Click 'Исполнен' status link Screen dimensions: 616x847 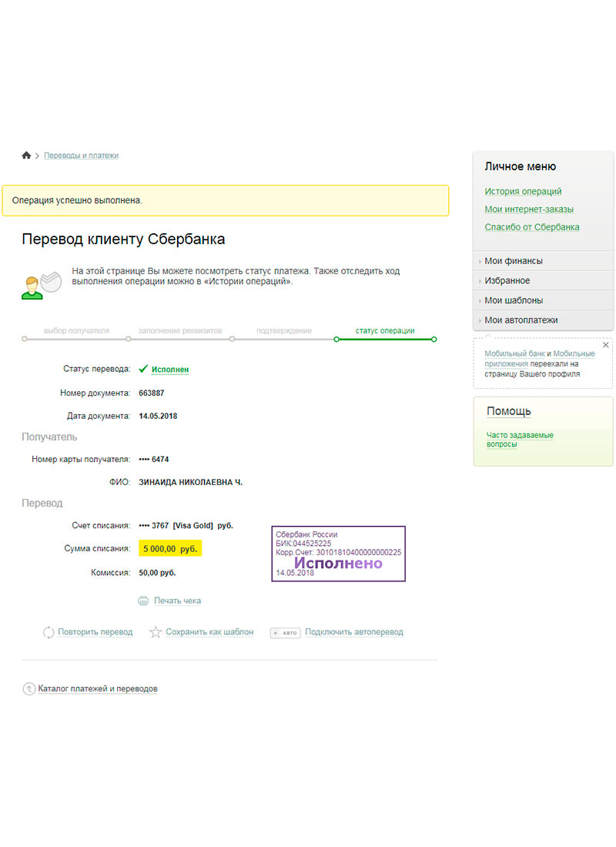click(x=170, y=370)
